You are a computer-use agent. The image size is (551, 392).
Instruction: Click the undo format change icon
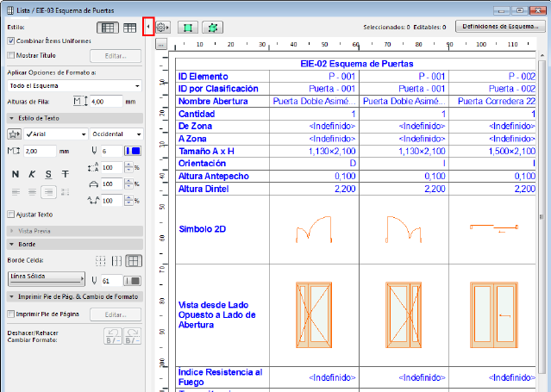coord(115,336)
